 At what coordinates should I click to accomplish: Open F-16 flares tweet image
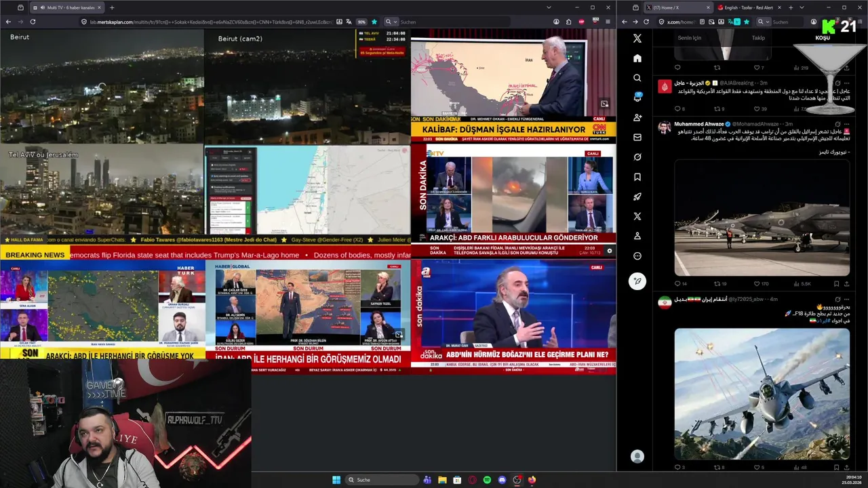click(762, 394)
